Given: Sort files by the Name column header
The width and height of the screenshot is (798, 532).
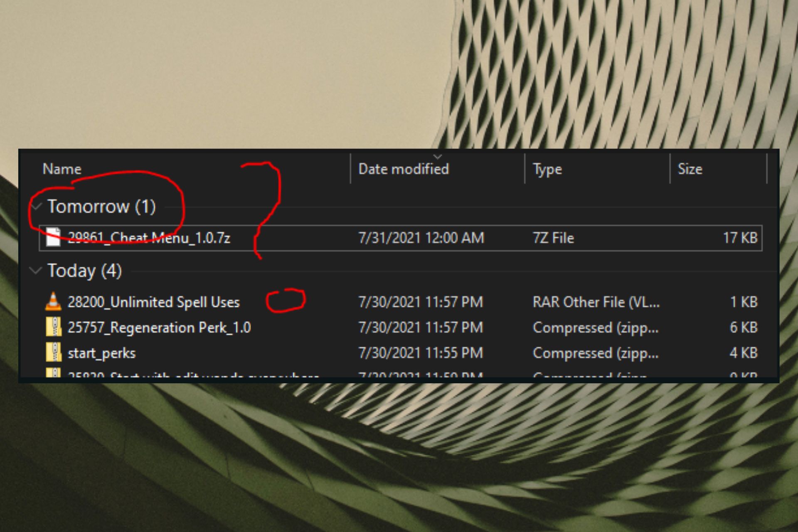Looking at the screenshot, I should (62, 169).
